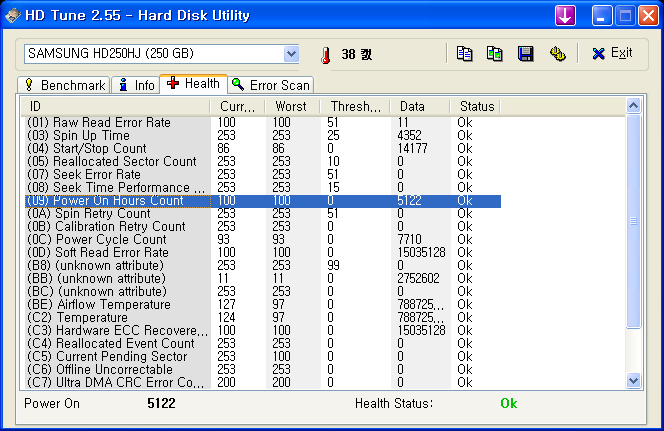Select the Power Cycle Count row
The width and height of the screenshot is (664, 431).
[x=263, y=240]
